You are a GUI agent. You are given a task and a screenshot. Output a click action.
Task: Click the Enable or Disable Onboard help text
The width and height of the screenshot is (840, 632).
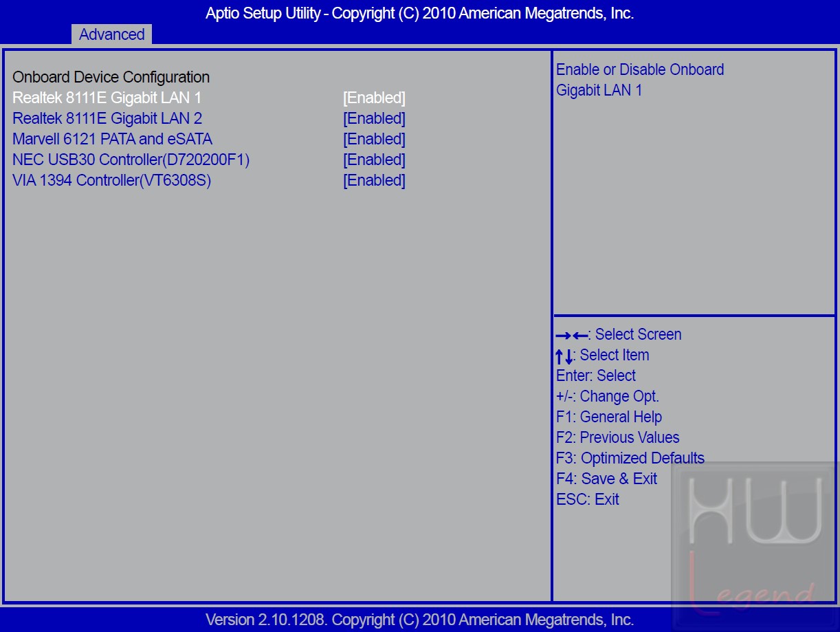[x=640, y=80]
